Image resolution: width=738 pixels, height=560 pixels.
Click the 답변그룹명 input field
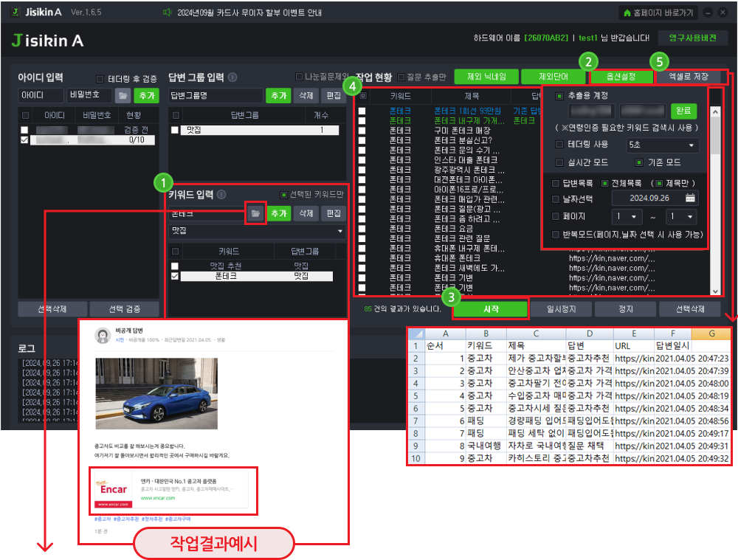[215, 96]
